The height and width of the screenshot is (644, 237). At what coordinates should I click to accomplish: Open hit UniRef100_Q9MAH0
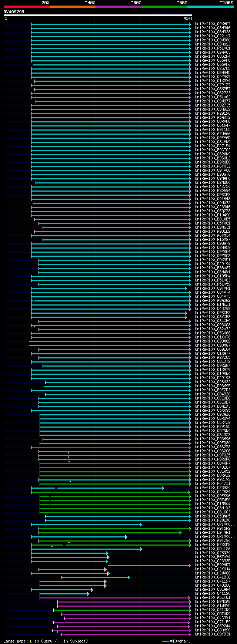point(213,179)
